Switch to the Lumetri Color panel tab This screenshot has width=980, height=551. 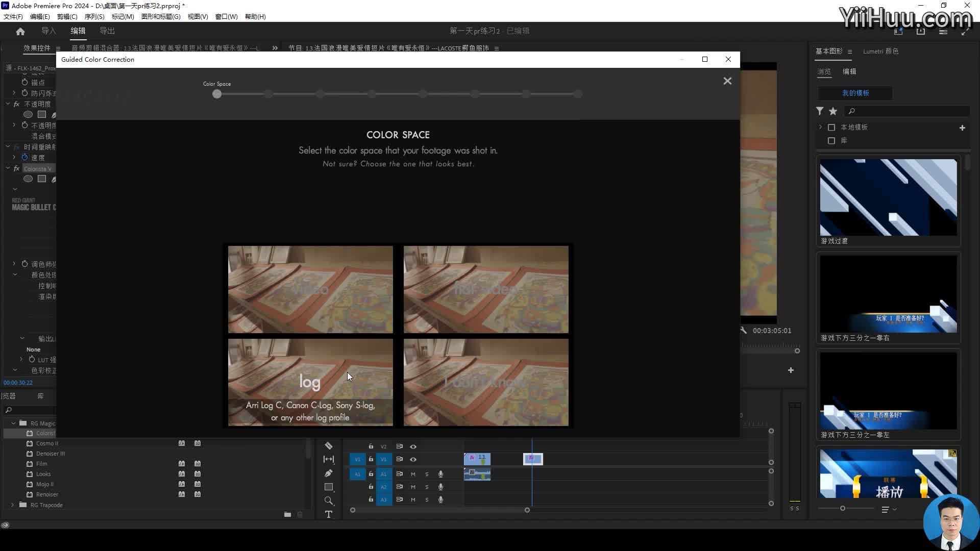[880, 52]
